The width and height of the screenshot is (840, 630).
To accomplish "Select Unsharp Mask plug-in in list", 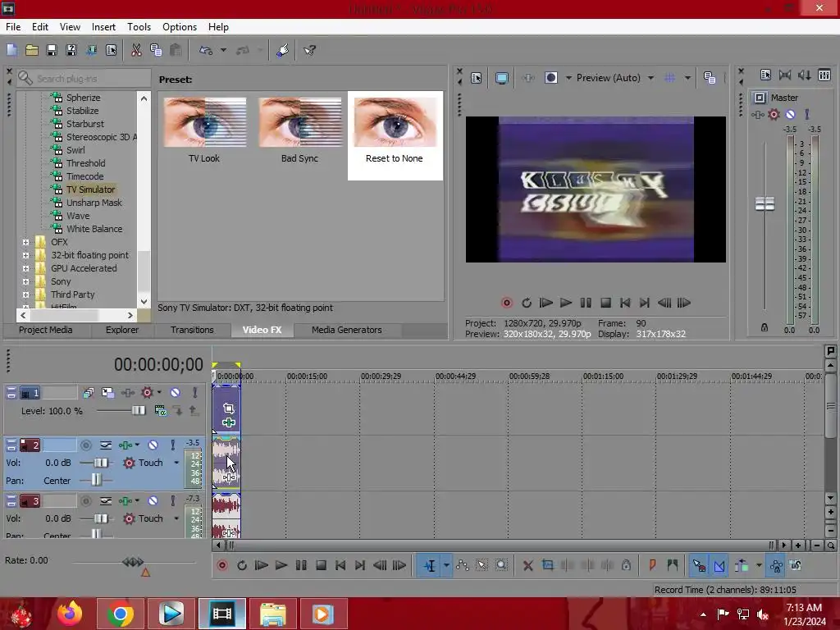I will pos(94,203).
